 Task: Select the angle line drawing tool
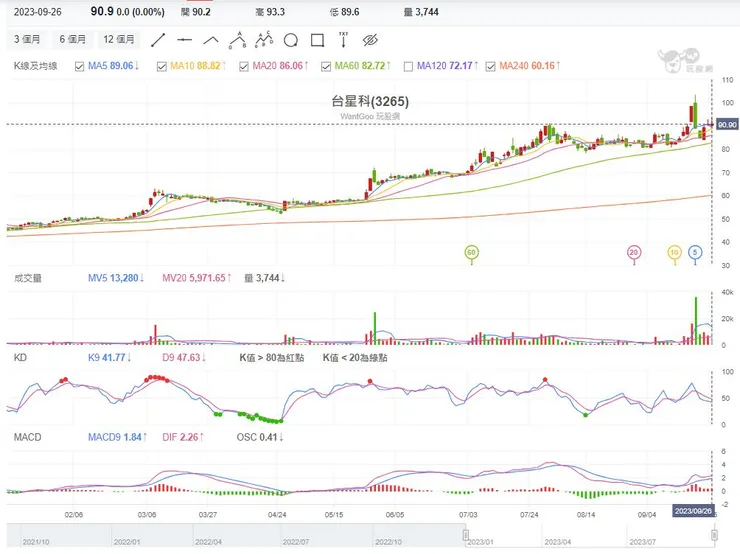tap(210, 40)
